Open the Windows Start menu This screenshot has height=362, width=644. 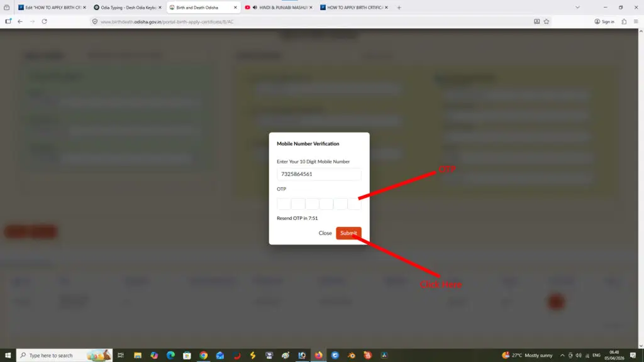click(x=7, y=355)
